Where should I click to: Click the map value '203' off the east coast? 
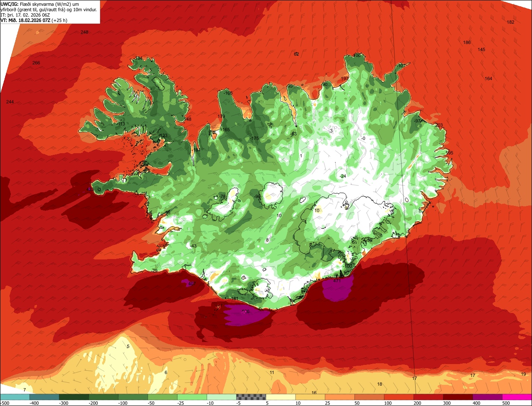pyautogui.click(x=439, y=125)
